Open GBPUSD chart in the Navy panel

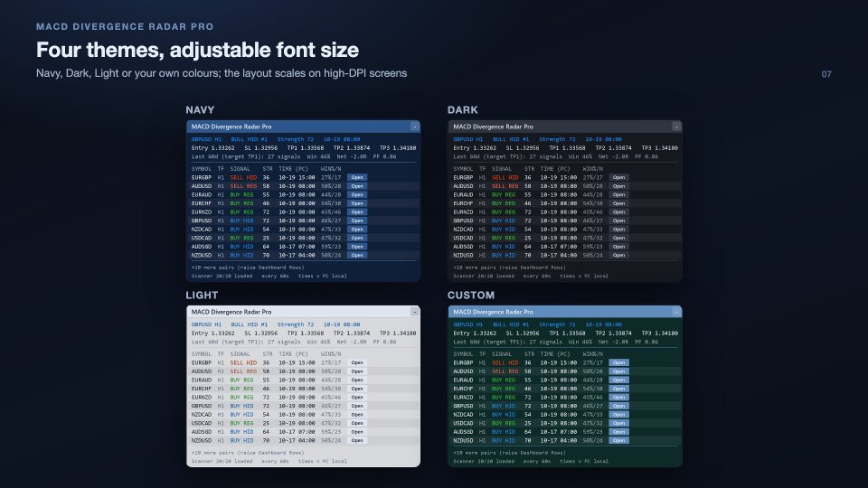pos(357,221)
